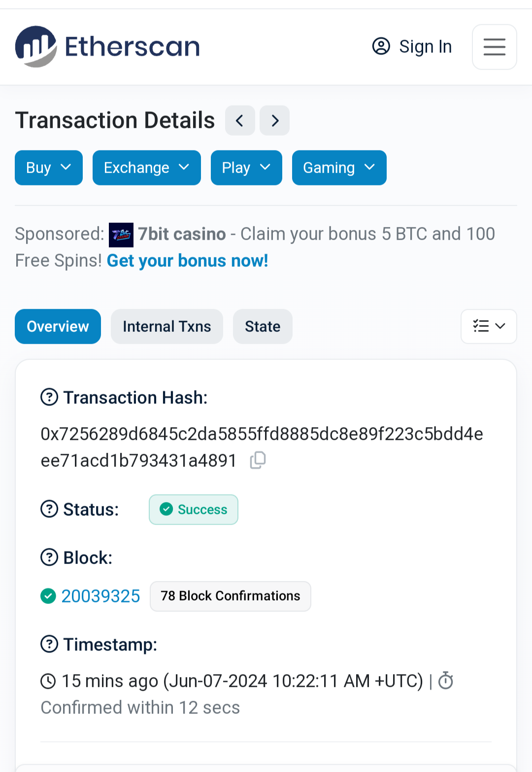Screen dimensions: 532x772
Task: Switch to the State tab
Action: (263, 326)
